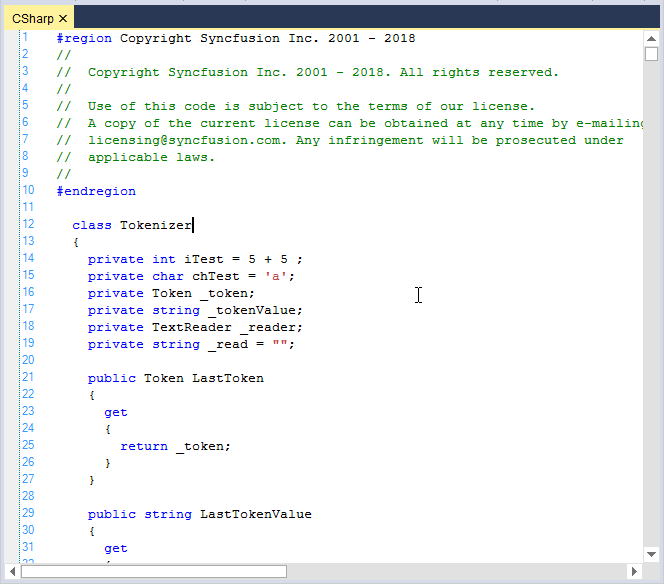Click _tokenValue on line 17
The image size is (664, 584).
pos(252,310)
